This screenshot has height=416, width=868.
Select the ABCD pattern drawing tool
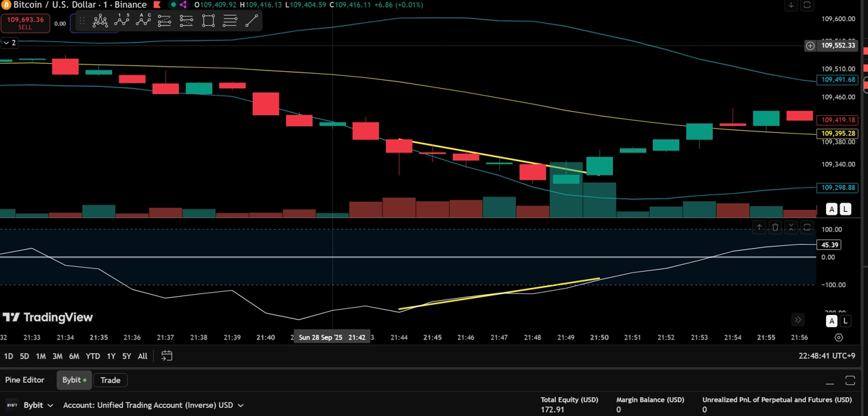(x=144, y=21)
